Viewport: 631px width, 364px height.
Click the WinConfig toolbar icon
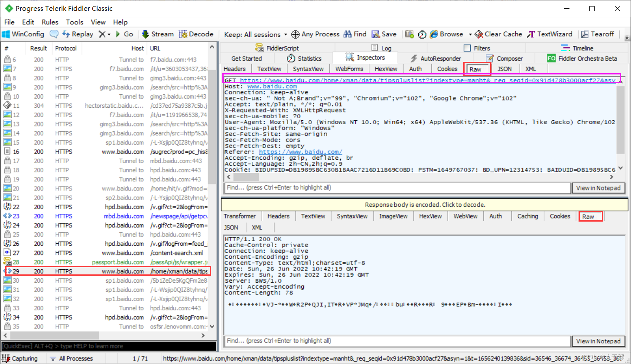click(x=23, y=34)
